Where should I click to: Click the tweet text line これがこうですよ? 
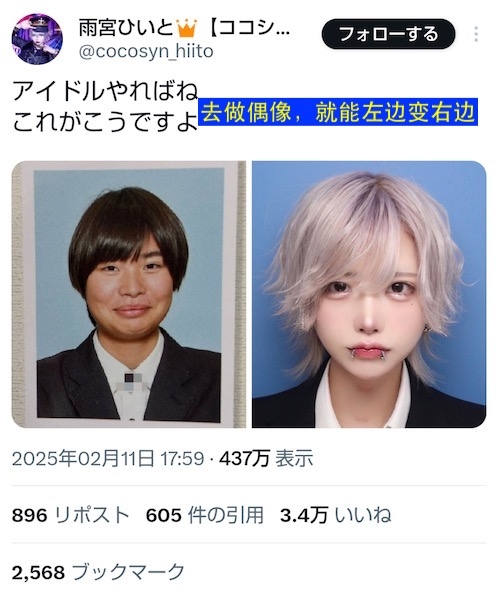105,122
